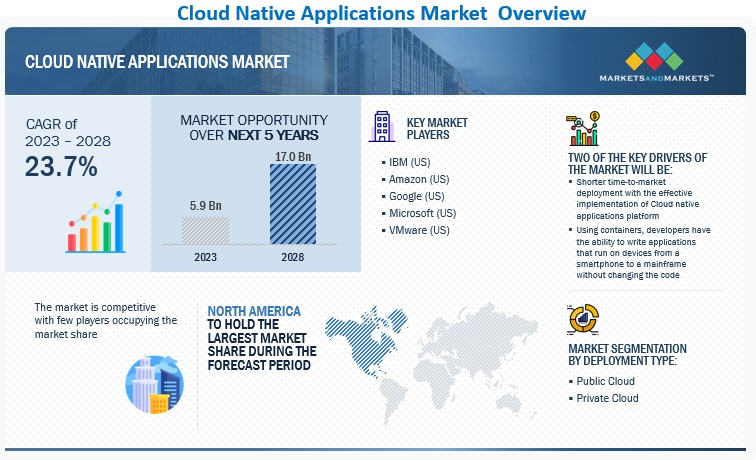Click the 23.7% CAGR value
Viewport: 756px width, 460px height.
(x=62, y=167)
